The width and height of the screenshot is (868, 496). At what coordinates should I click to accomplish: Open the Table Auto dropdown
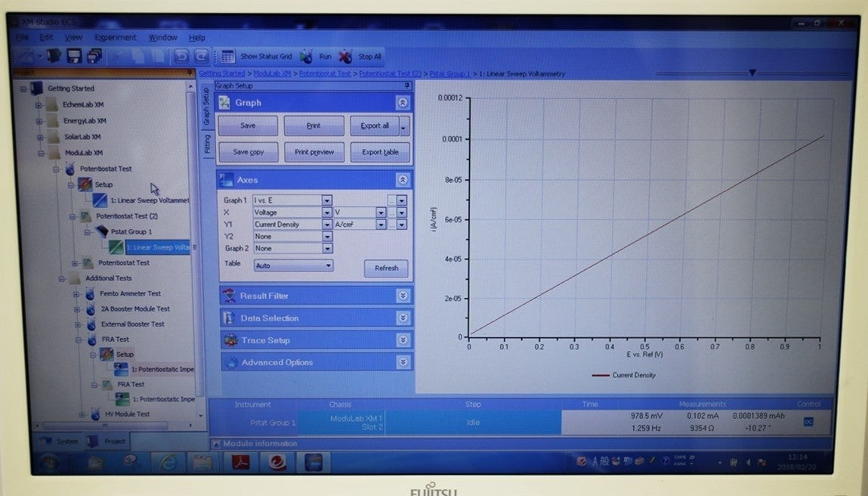[x=328, y=265]
